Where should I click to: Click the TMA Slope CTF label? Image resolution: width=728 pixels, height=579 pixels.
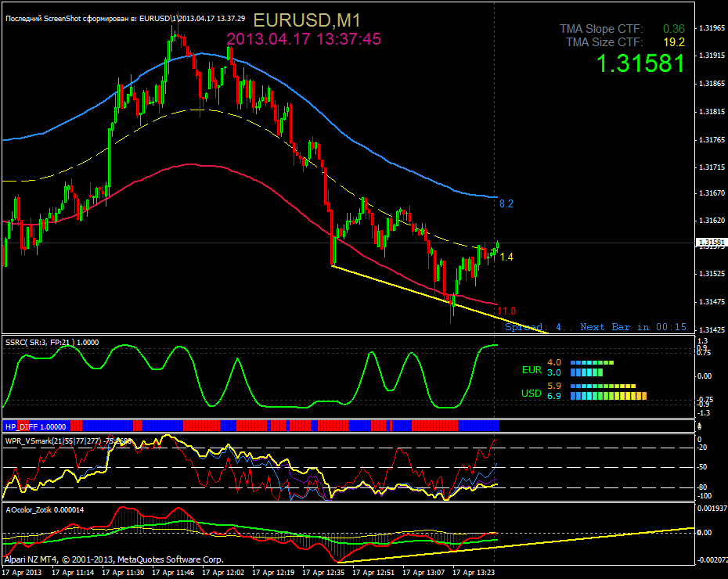(601, 29)
